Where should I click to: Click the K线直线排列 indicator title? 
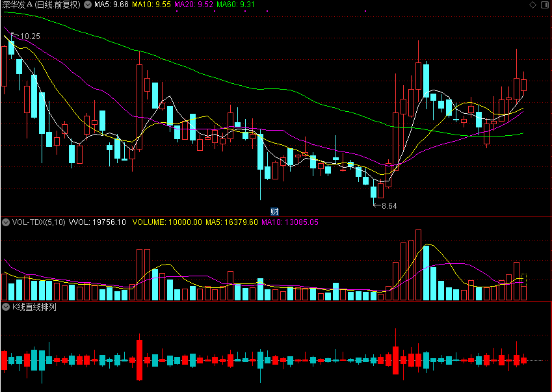[x=34, y=307]
